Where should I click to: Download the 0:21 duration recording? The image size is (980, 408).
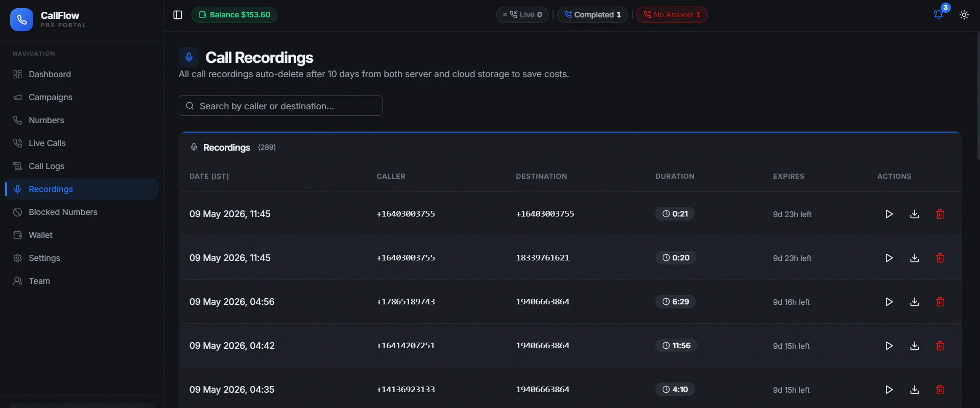pyautogui.click(x=915, y=214)
